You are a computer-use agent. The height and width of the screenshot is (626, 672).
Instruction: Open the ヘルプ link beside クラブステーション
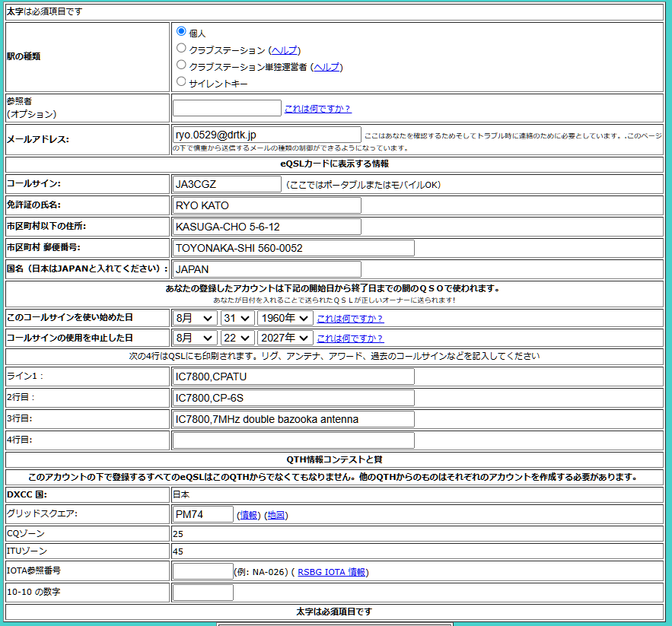point(285,50)
